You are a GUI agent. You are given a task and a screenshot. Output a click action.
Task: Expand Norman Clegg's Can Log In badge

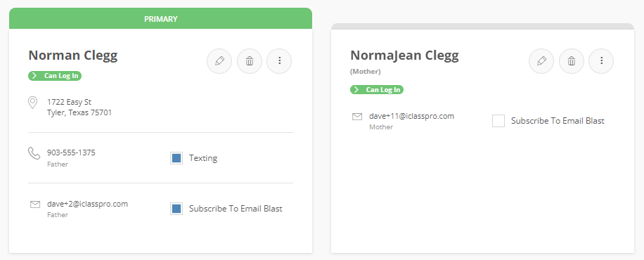pyautogui.click(x=55, y=76)
